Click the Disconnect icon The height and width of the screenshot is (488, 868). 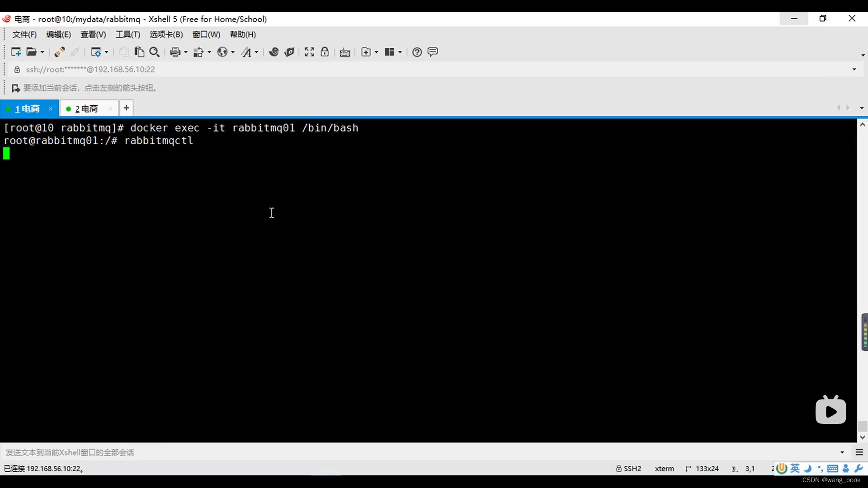pos(75,52)
